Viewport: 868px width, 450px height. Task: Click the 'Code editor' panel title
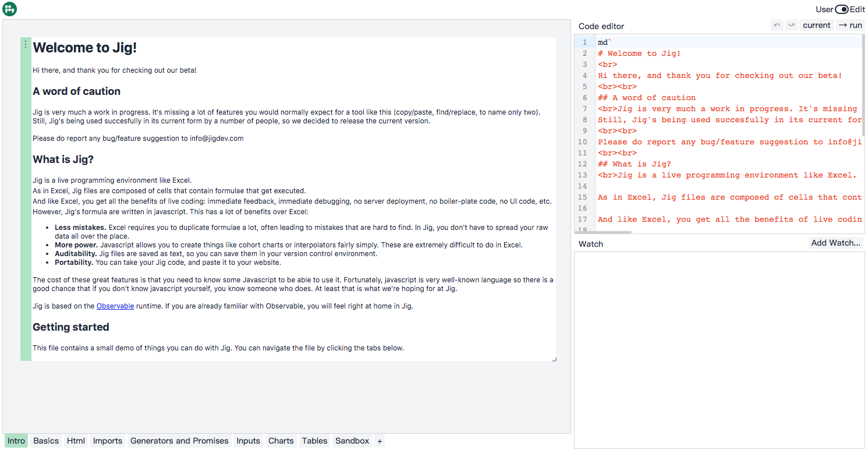click(601, 26)
